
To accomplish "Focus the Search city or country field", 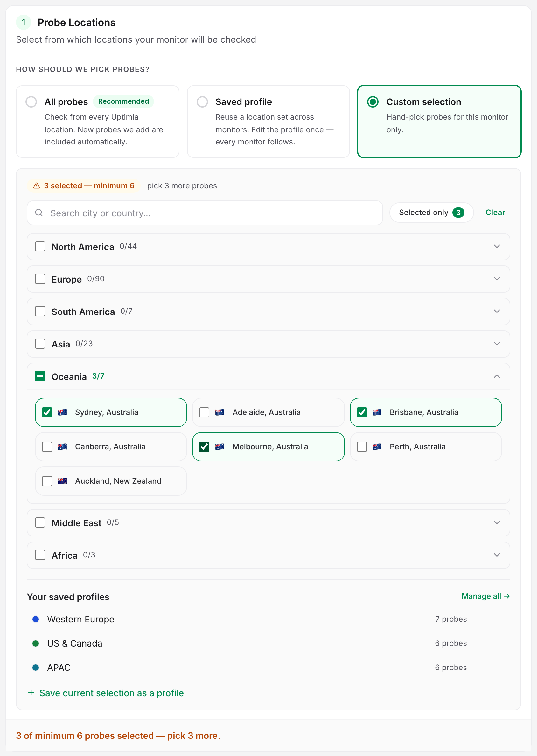I will point(205,213).
